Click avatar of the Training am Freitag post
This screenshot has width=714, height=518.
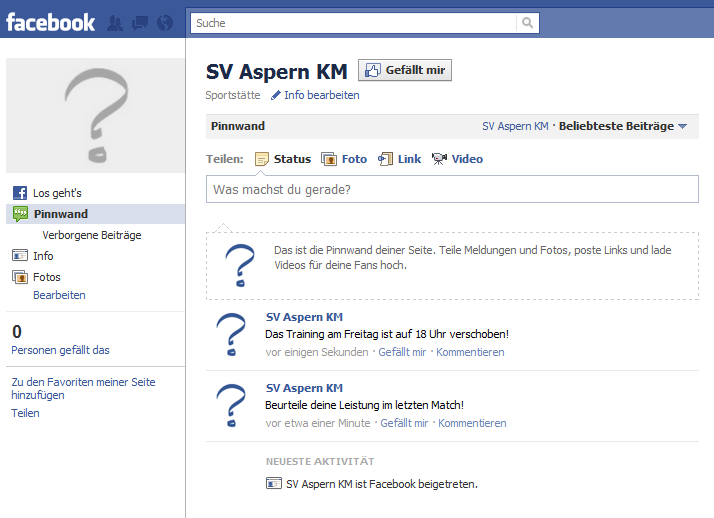click(x=231, y=335)
